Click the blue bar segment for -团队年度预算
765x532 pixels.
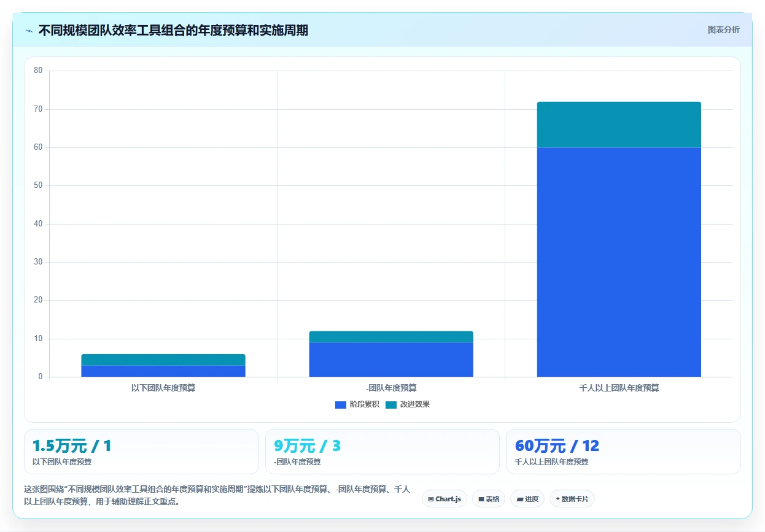391,360
